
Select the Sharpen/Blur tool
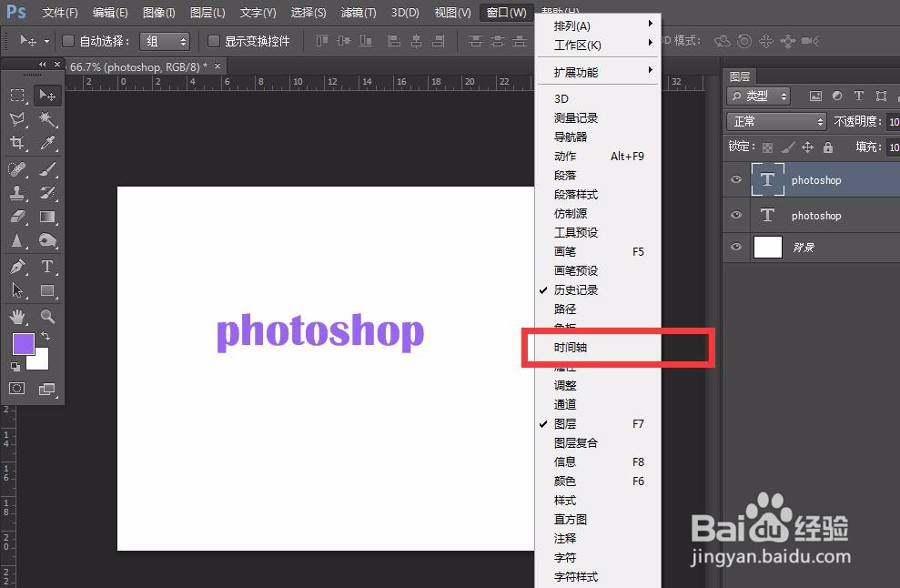(17, 240)
